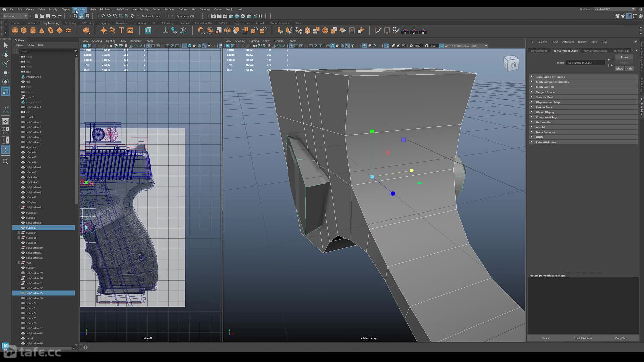
Task: Toggle the Modeling Toolkit panel button
Action: 617,16
